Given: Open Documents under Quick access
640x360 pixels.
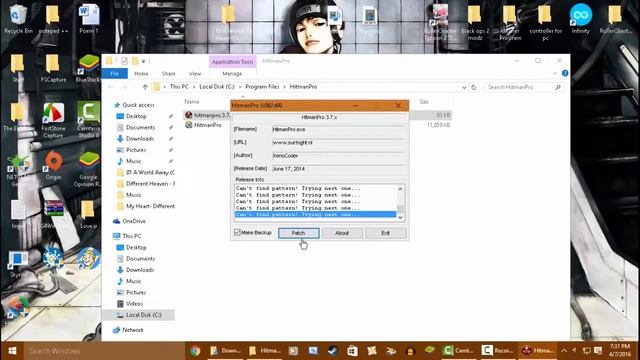Looking at the screenshot, I should (140, 127).
